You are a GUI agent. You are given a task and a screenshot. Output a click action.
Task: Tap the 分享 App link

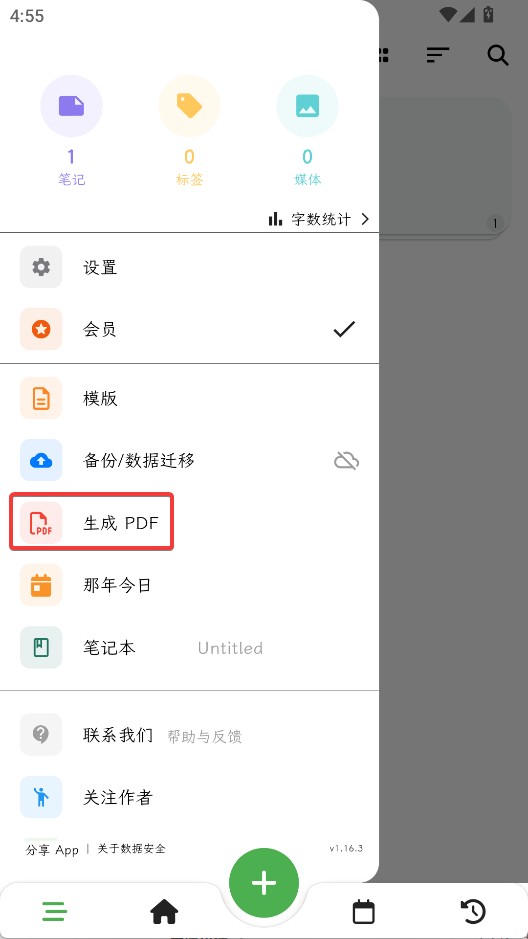52,849
